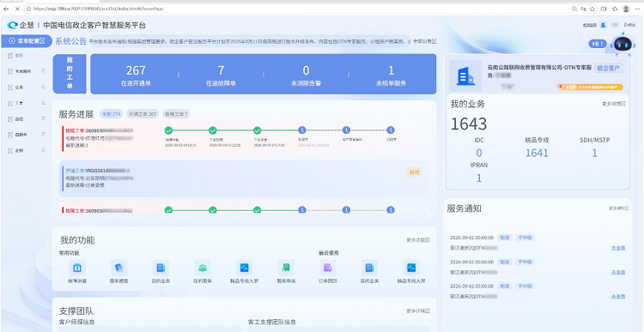Viewport: 644px width, 332px height.
Task: Open the 故障进展 function icon
Action: (x=76, y=268)
